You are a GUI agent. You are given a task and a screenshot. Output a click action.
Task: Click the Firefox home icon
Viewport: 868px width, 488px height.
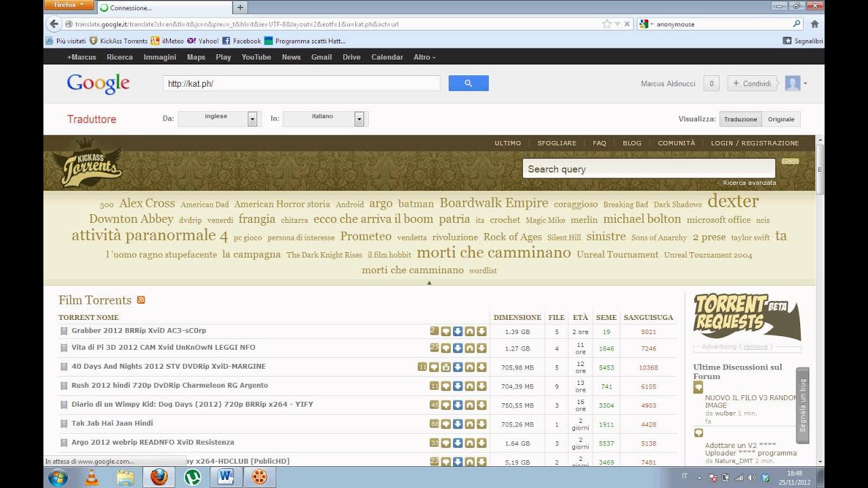coord(814,24)
